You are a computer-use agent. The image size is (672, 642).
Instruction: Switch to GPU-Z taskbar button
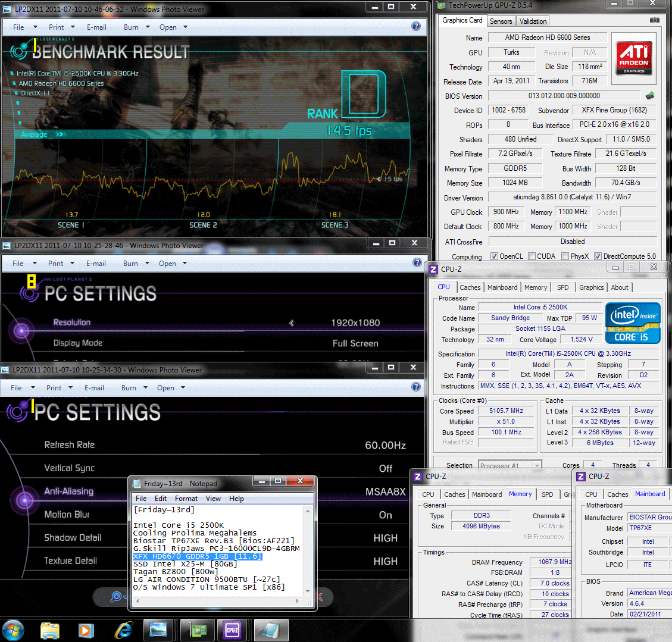[197, 630]
